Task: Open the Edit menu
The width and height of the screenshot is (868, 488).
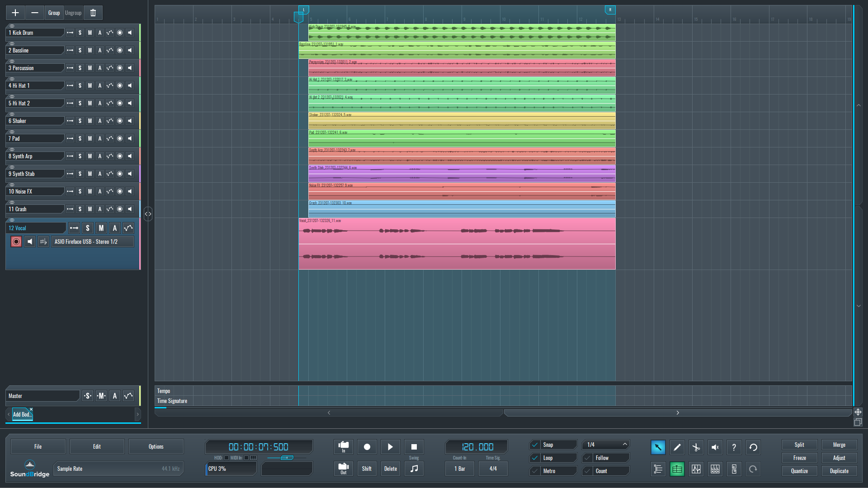Action: (x=97, y=446)
